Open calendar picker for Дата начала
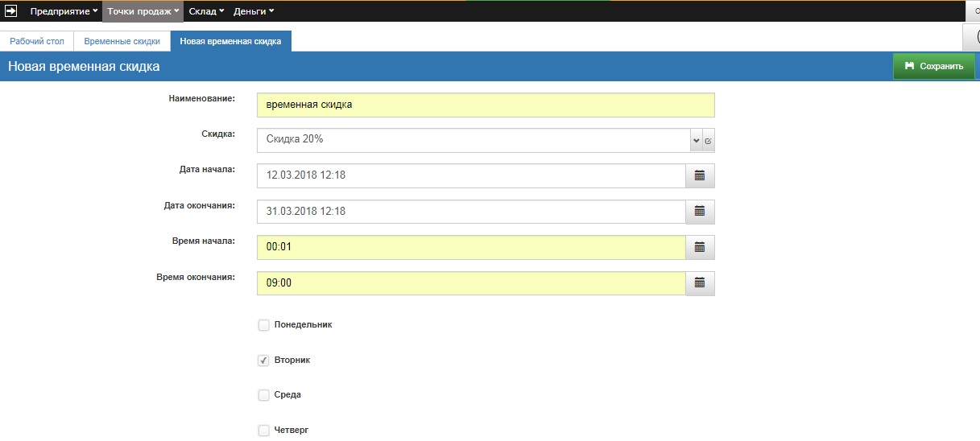Viewport: 980px width, 441px height. [699, 175]
